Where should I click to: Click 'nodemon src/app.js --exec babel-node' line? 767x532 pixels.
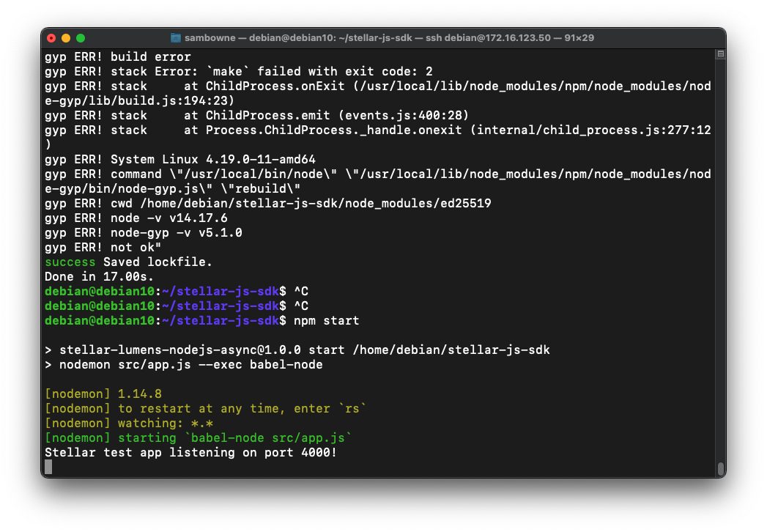(184, 365)
